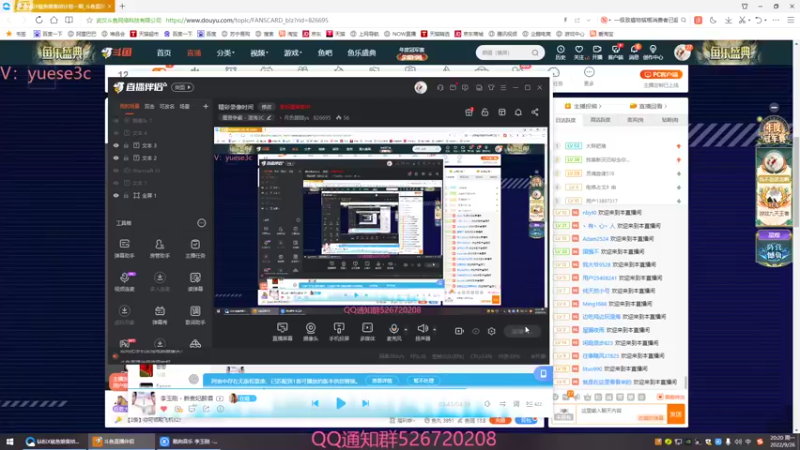This screenshot has width=800, height=450.
Task: Toggle visibility of 文本 3 source
Action: click(116, 145)
